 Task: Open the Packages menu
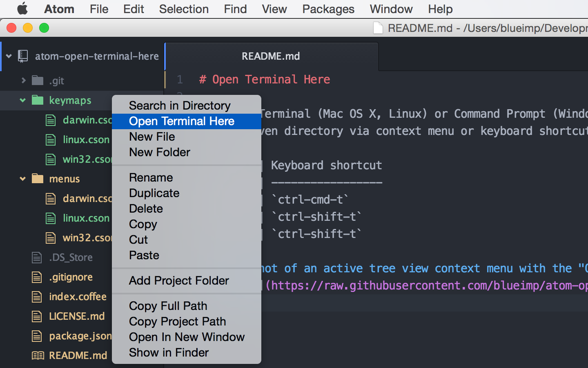[x=328, y=9]
